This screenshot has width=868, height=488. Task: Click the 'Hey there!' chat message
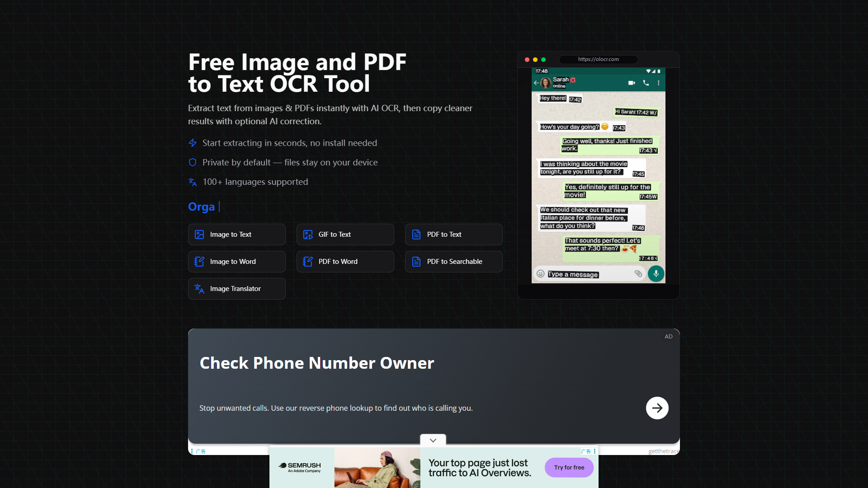(552, 98)
